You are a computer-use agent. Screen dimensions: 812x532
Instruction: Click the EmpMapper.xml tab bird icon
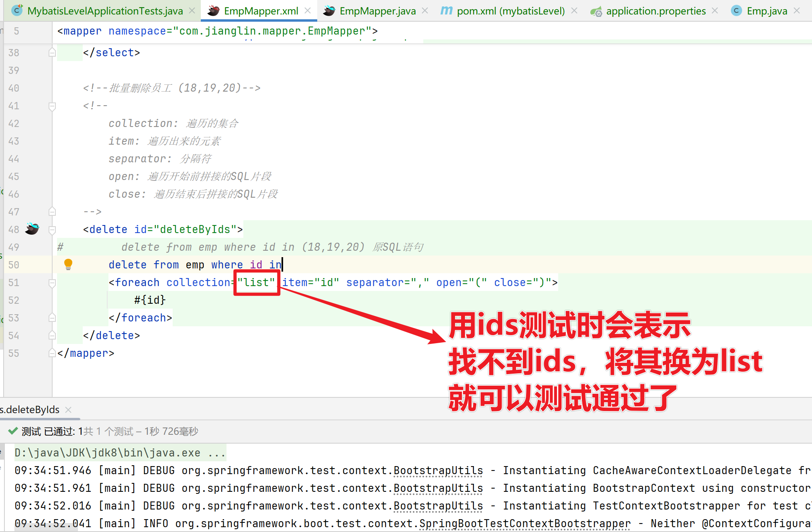point(213,11)
